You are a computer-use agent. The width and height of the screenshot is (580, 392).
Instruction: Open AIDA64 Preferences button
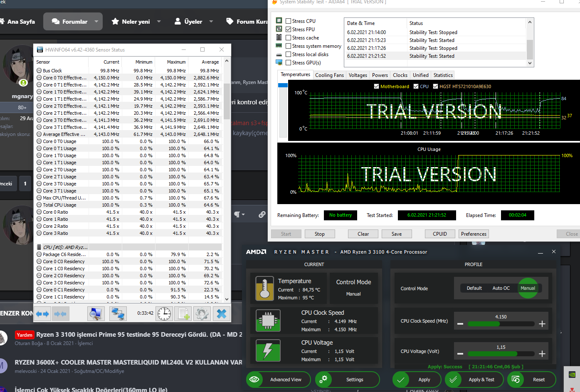pos(474,234)
